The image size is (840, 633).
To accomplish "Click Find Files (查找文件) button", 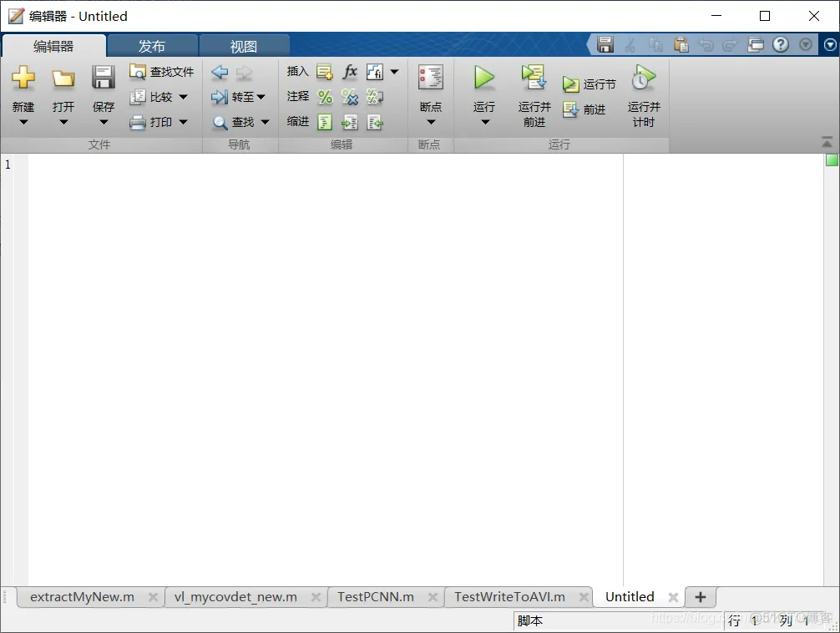I will (162, 72).
